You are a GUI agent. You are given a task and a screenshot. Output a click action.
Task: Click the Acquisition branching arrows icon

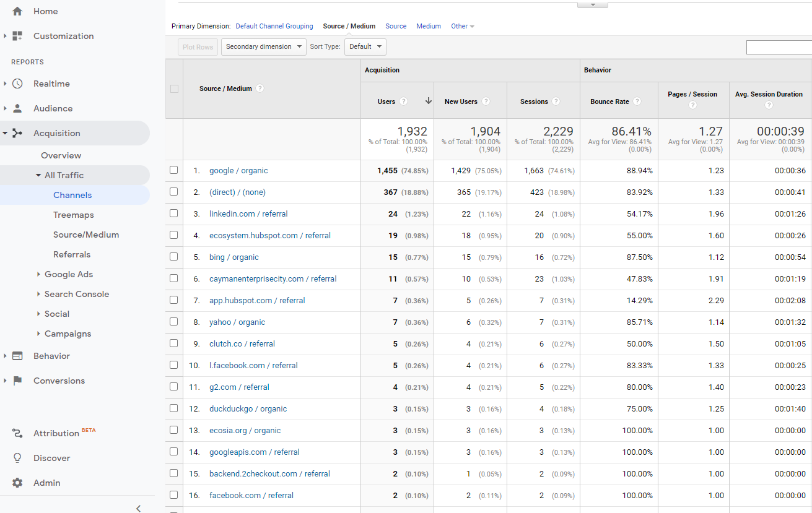[x=17, y=133]
